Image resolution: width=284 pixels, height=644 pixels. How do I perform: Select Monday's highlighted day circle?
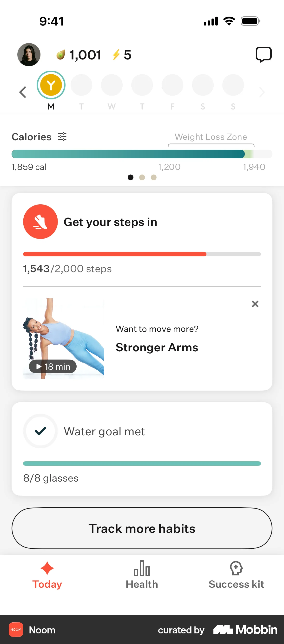(x=51, y=85)
